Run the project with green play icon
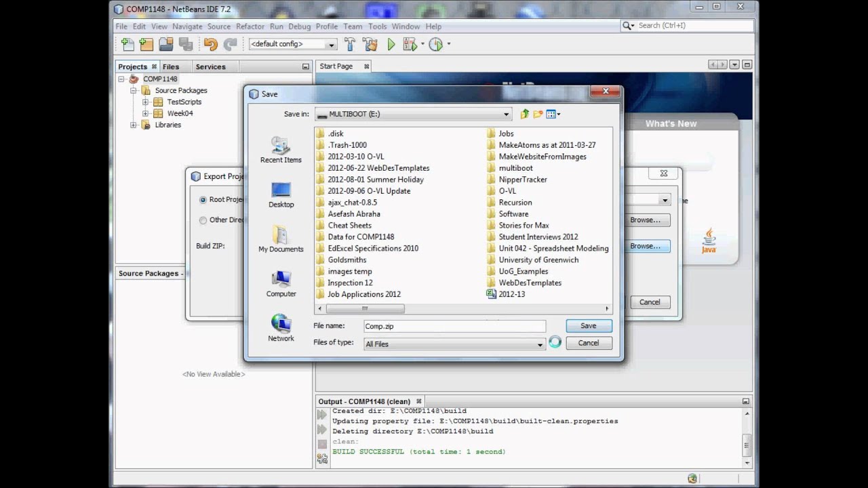This screenshot has width=868, height=488. pos(391,44)
